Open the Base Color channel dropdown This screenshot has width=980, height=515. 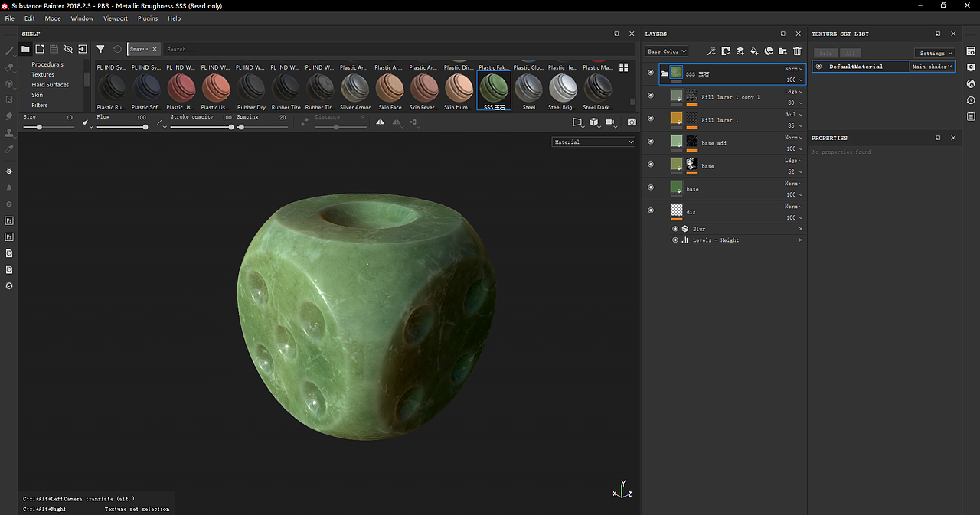666,51
